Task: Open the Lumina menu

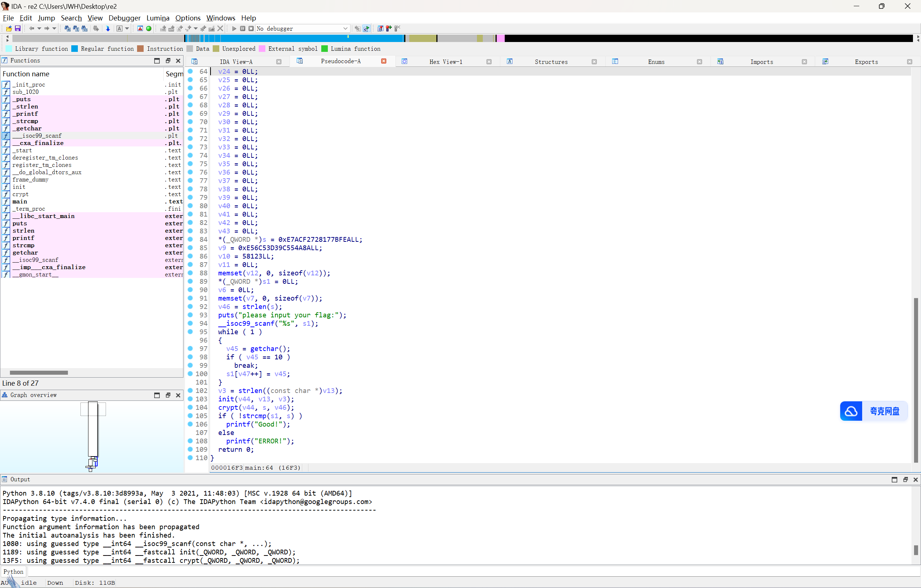Action: tap(158, 18)
